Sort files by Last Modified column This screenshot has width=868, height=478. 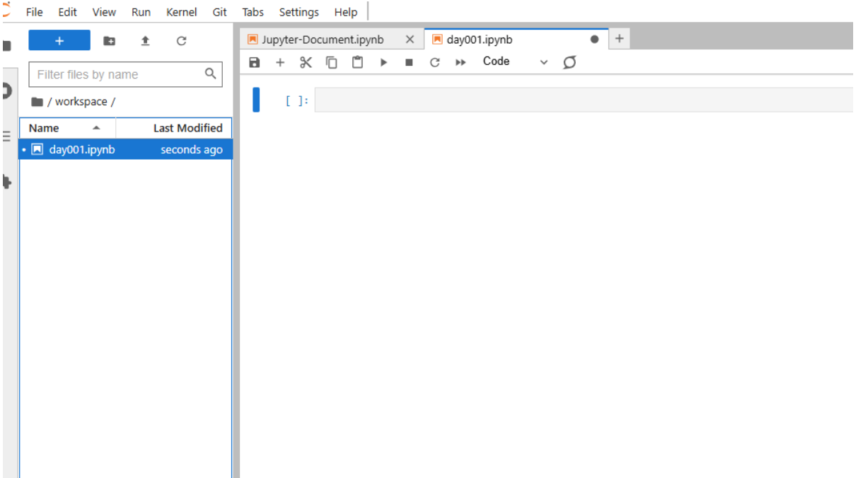(173, 128)
